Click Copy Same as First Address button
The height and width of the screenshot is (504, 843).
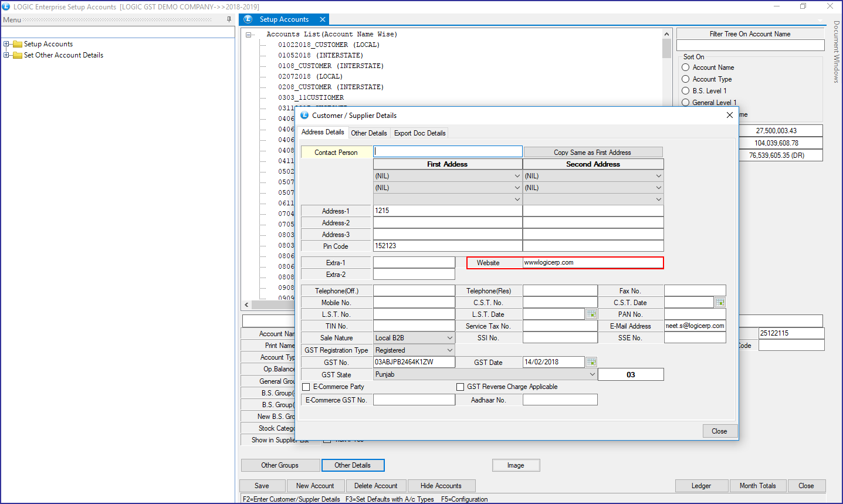click(593, 153)
